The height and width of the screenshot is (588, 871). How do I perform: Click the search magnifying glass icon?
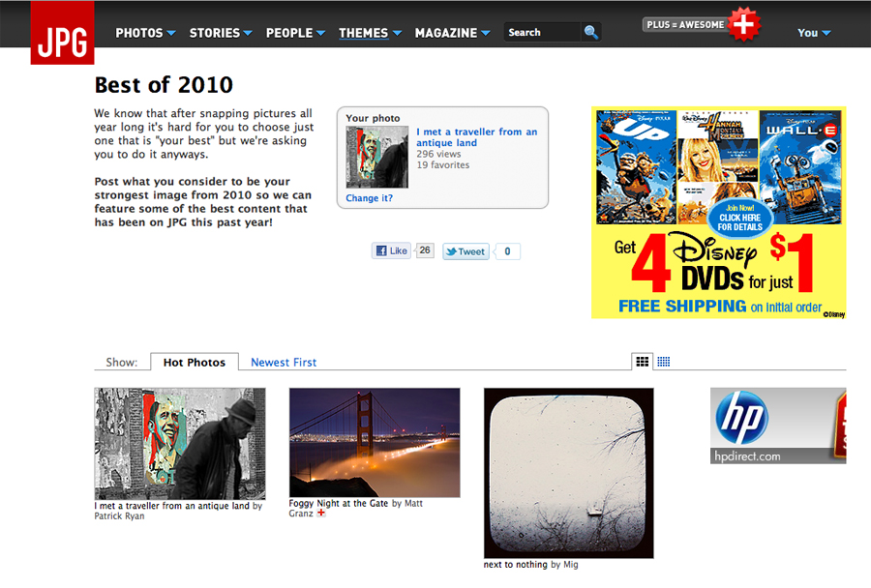(x=590, y=32)
